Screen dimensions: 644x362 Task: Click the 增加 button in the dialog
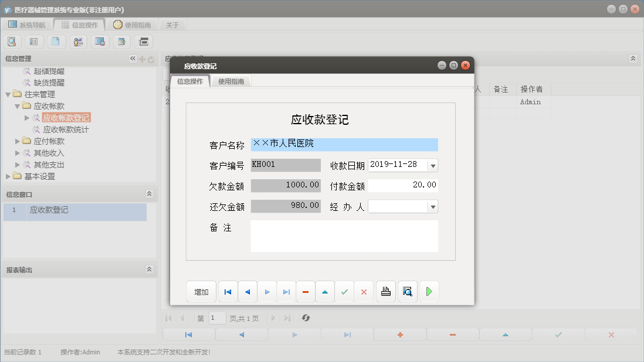tap(201, 291)
